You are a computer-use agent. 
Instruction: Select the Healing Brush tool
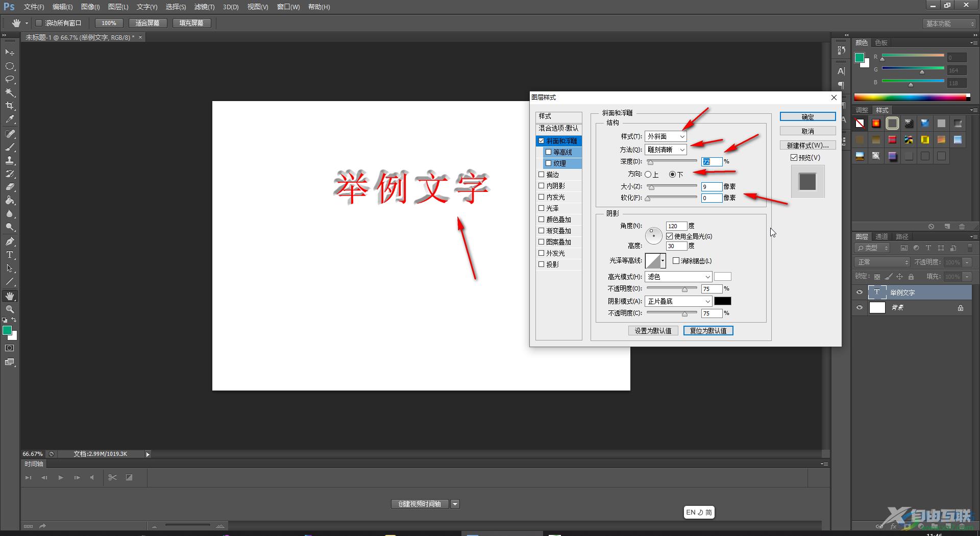[x=10, y=134]
